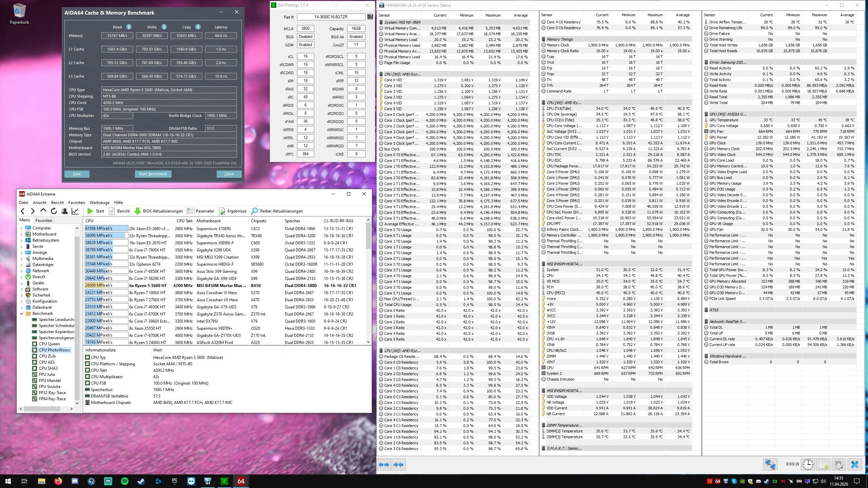Expand the Multimedia tree node
The image size is (868, 488).
(x=22, y=259)
